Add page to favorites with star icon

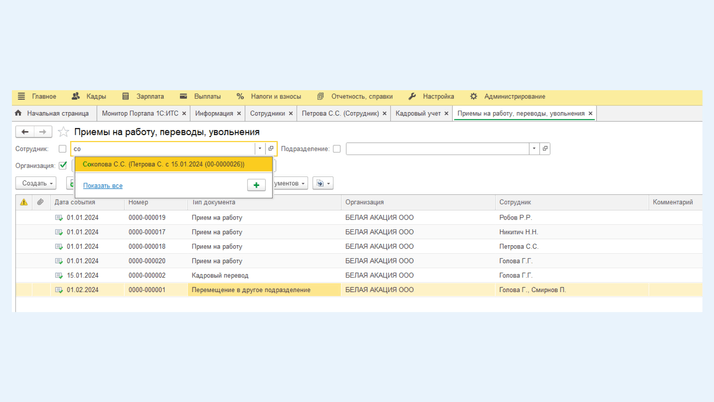[63, 132]
